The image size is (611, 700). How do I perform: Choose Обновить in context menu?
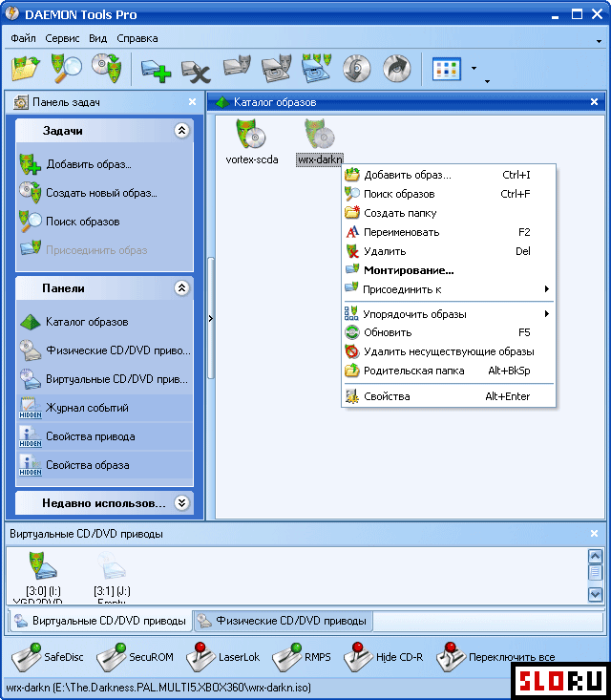tap(448, 332)
